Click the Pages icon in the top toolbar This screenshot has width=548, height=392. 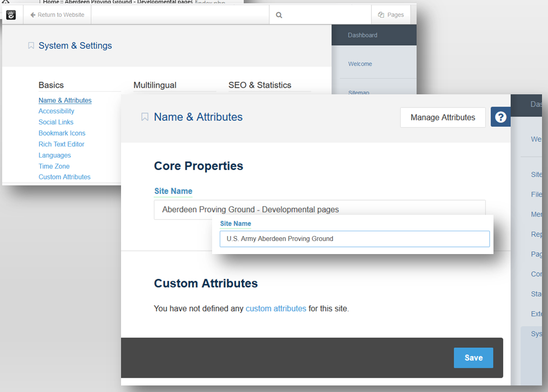coord(381,15)
